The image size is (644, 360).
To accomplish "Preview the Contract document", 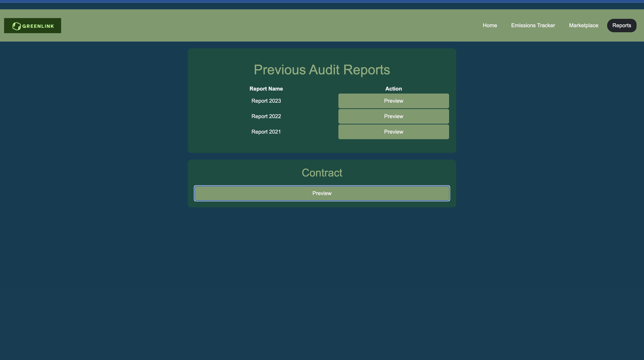I will 322,193.
